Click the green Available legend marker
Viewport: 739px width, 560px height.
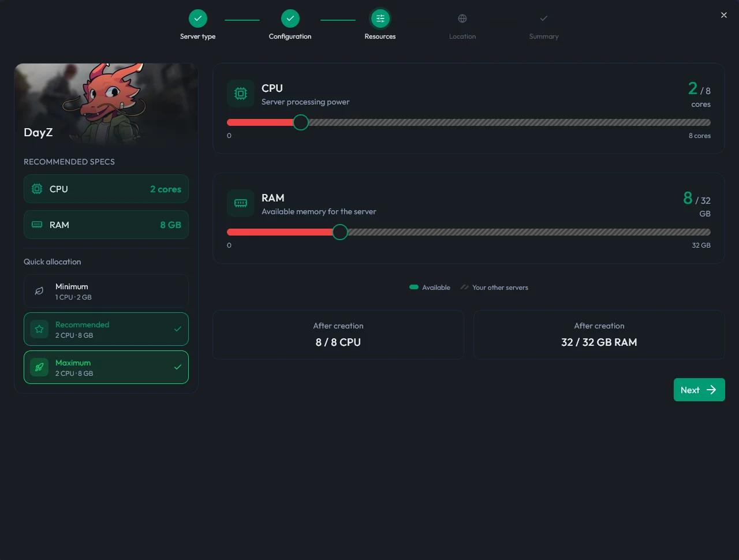(x=414, y=287)
